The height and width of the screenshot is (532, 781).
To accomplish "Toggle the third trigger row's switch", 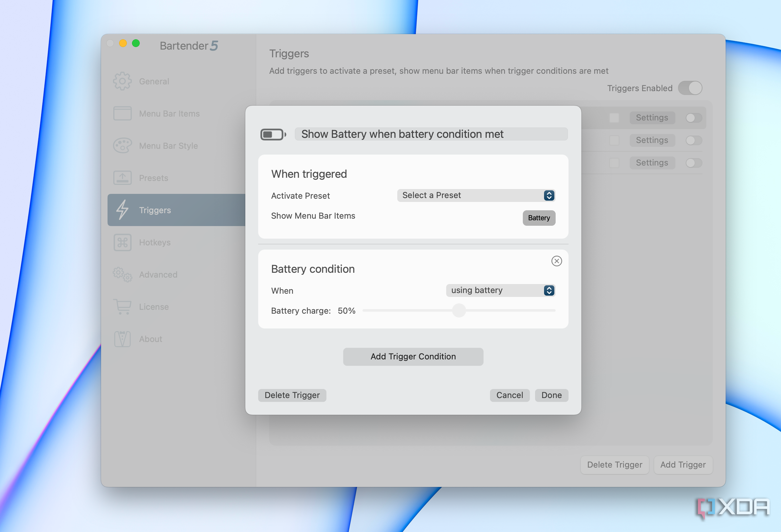I will pyautogui.click(x=694, y=163).
